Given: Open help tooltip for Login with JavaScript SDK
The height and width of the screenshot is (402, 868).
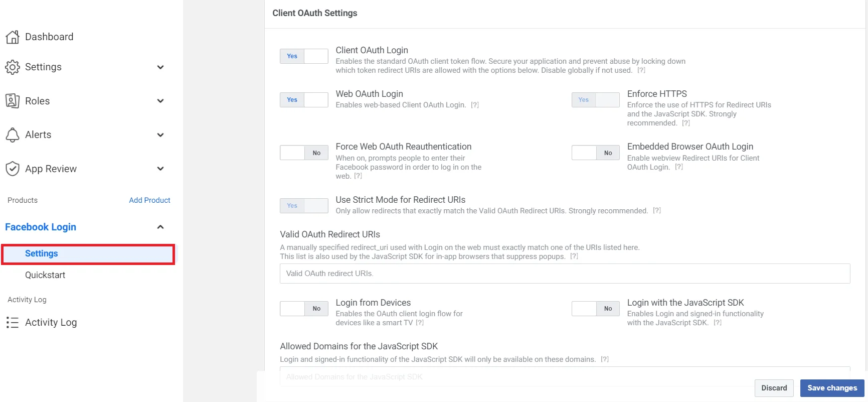Looking at the screenshot, I should click(718, 323).
